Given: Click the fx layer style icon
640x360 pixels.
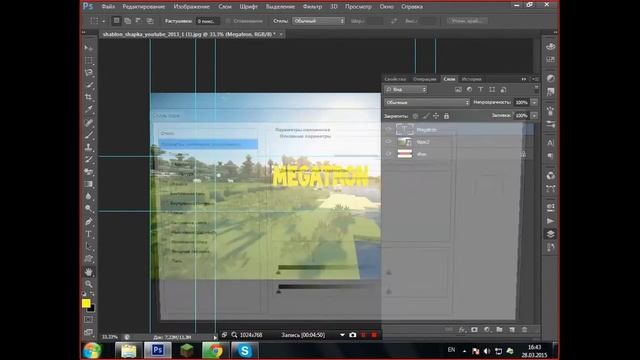Looking at the screenshot, I should (x=462, y=330).
